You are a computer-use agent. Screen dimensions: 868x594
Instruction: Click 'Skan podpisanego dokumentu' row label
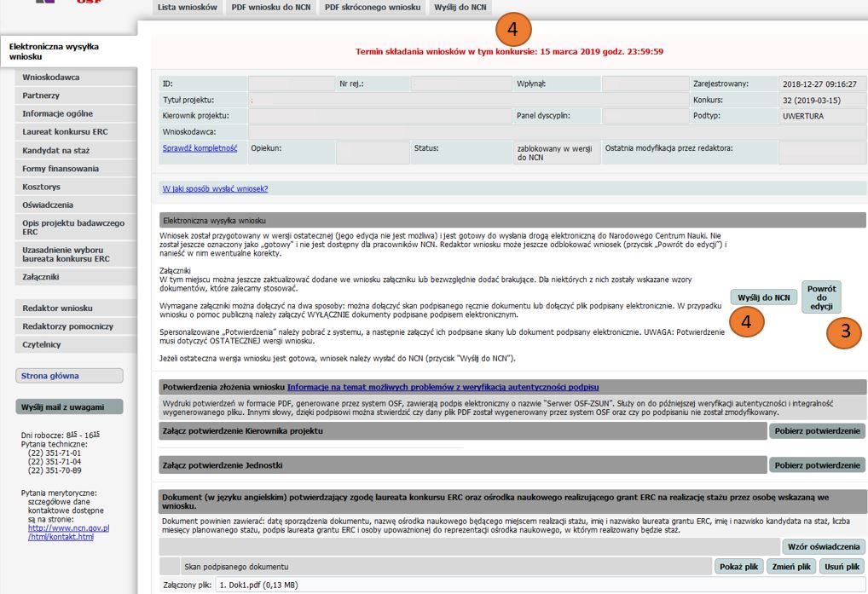236,567
